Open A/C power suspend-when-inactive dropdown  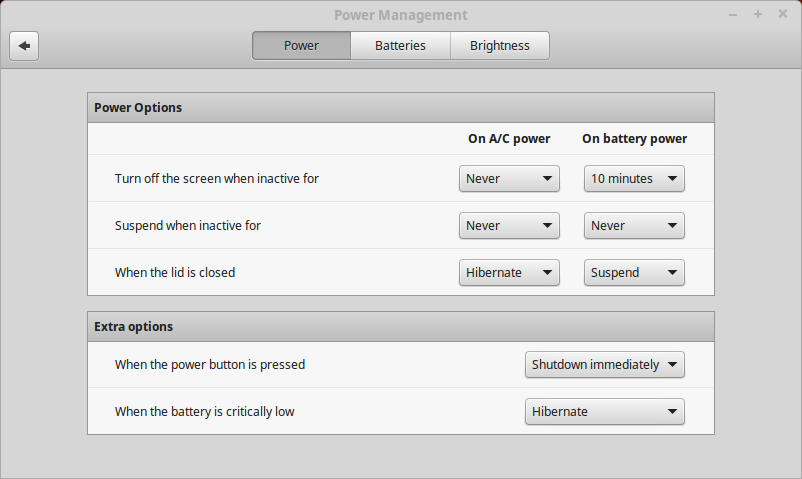(509, 226)
